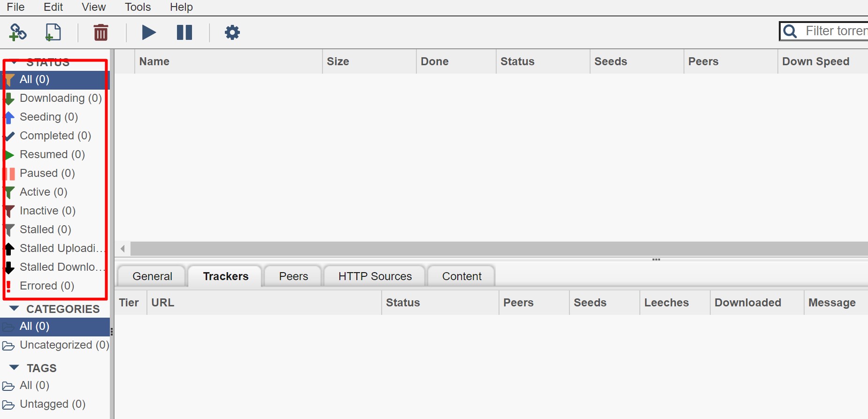
Task: Click the Uncategorized folder icon
Action: 8,346
